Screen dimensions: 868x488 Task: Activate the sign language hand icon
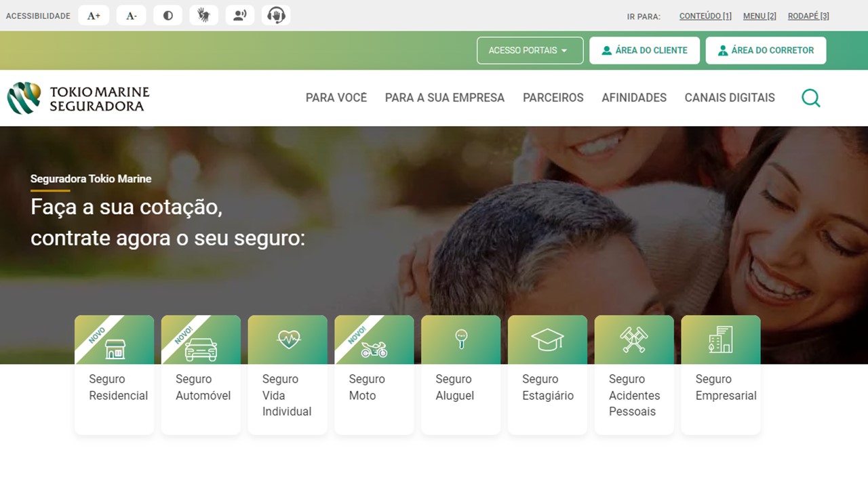click(203, 16)
